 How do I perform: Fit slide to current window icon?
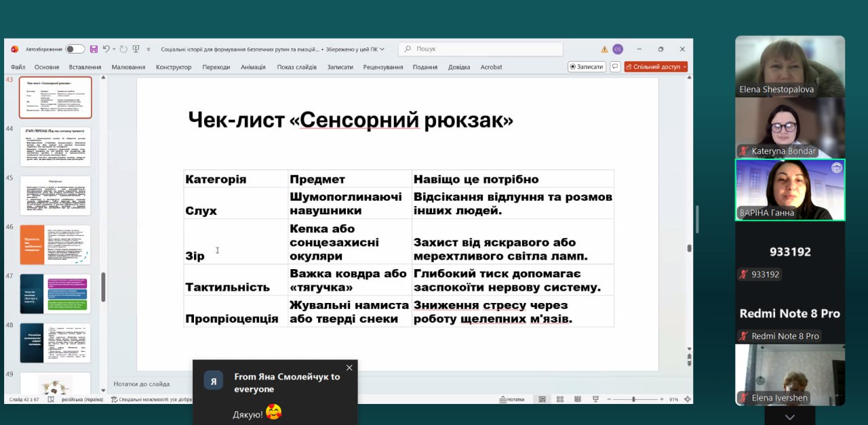(686, 399)
